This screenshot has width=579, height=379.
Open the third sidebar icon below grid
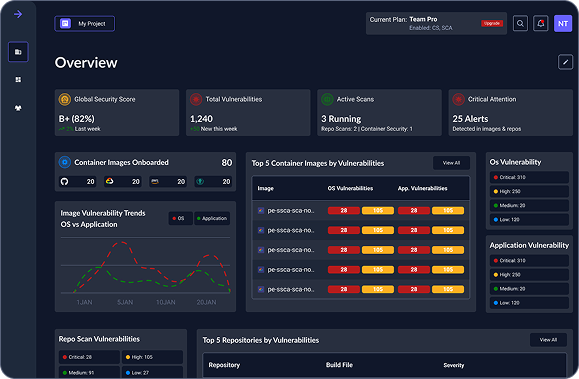click(x=18, y=108)
